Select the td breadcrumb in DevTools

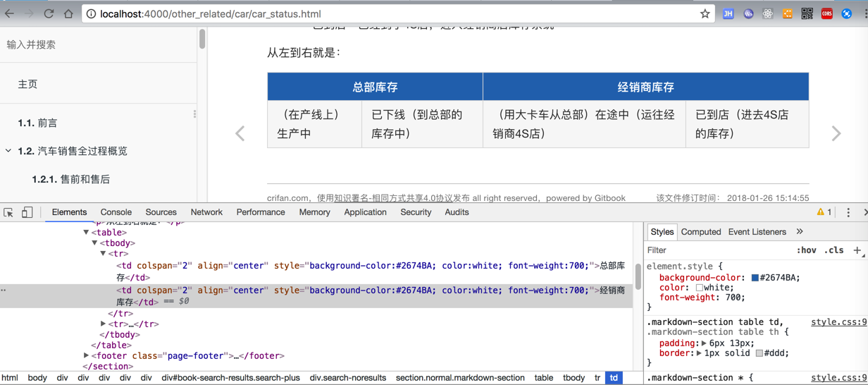[614, 378]
